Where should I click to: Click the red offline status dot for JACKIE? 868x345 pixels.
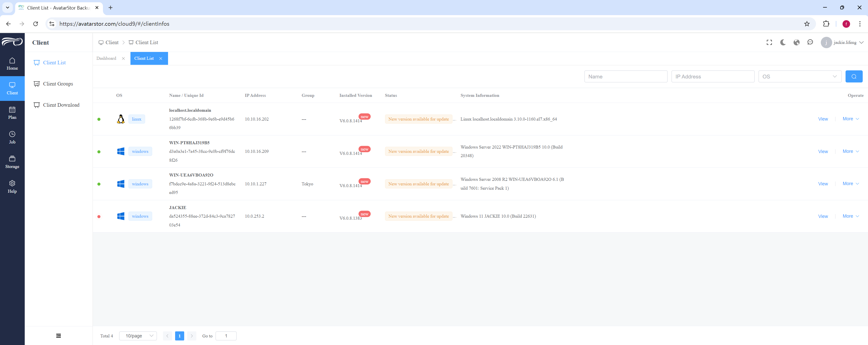pyautogui.click(x=99, y=216)
